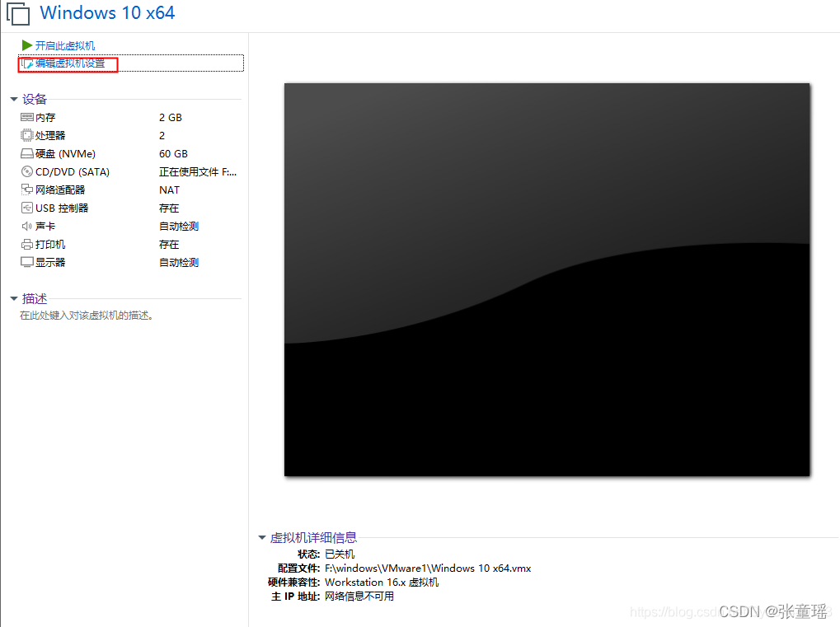Select the CD/DVD (SATA) disc icon
Screen dimensions: 840x627
click(26, 172)
